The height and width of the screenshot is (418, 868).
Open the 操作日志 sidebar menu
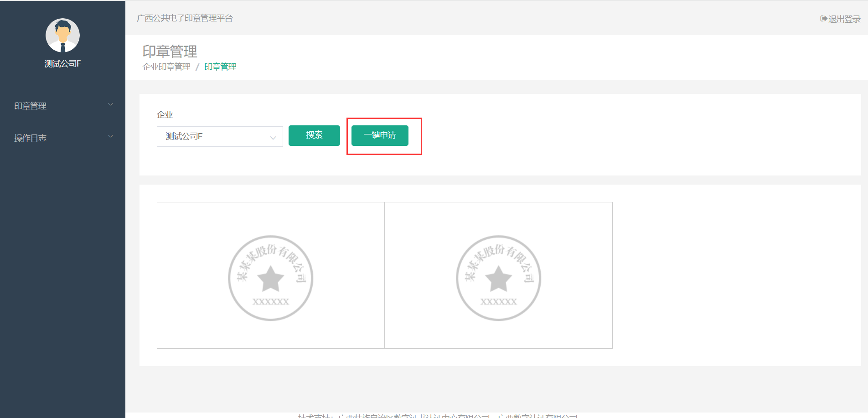coord(31,138)
